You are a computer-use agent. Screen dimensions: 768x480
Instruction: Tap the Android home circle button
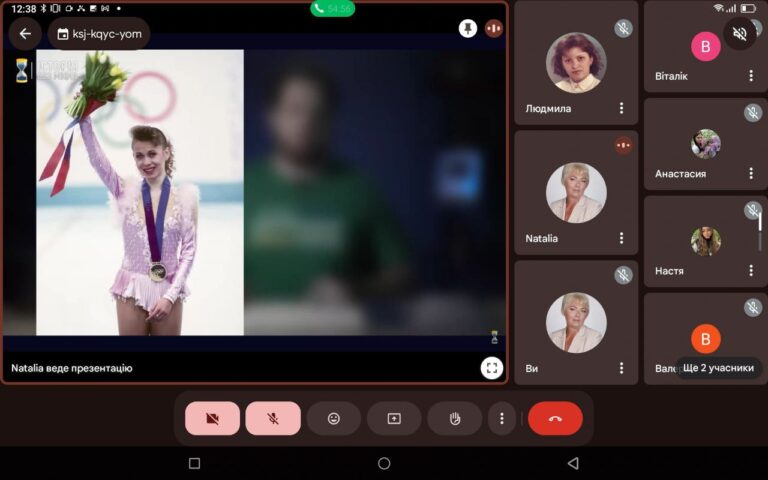coord(384,463)
